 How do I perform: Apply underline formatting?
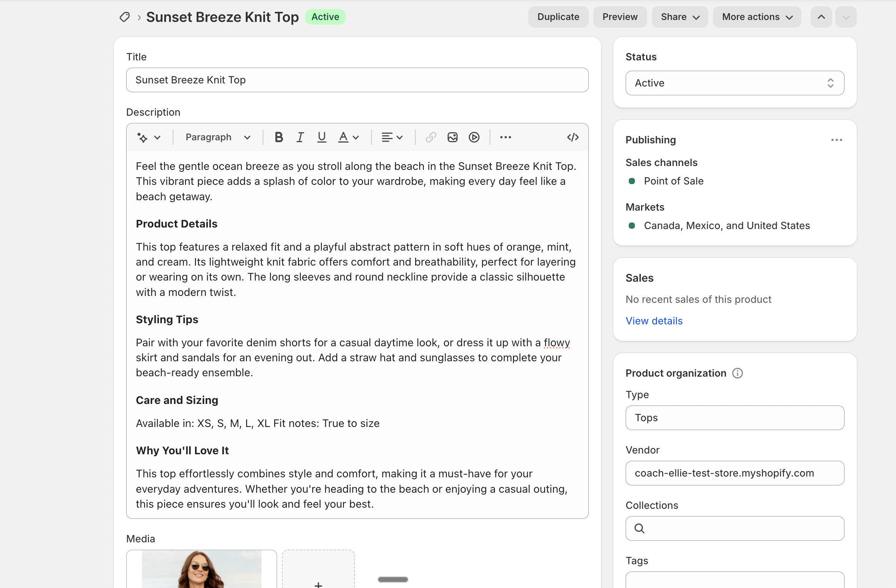click(321, 137)
